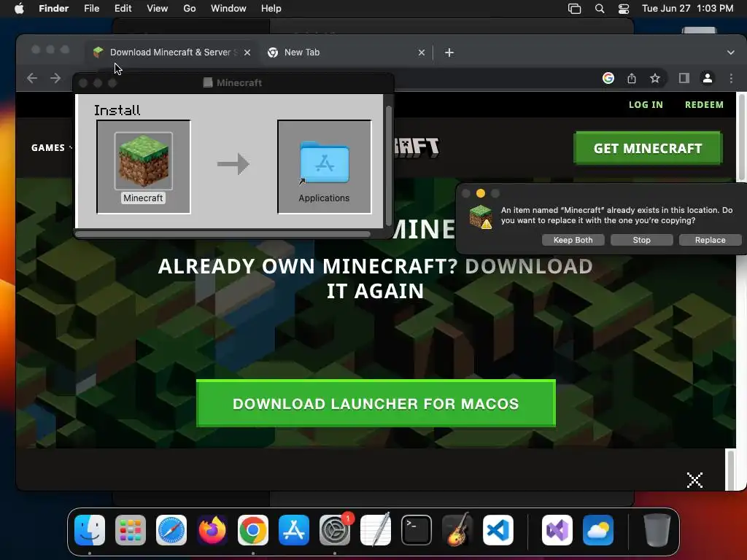
Task: Click the vertical scrollbar in Minecraft installer
Action: [389, 166]
